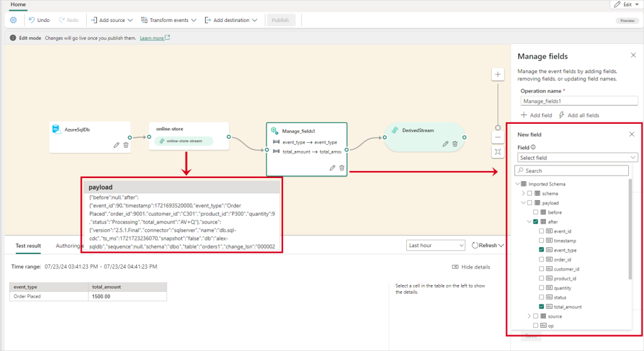Select the AzureSqlDb node icon
644x351 pixels.
[x=56, y=130]
